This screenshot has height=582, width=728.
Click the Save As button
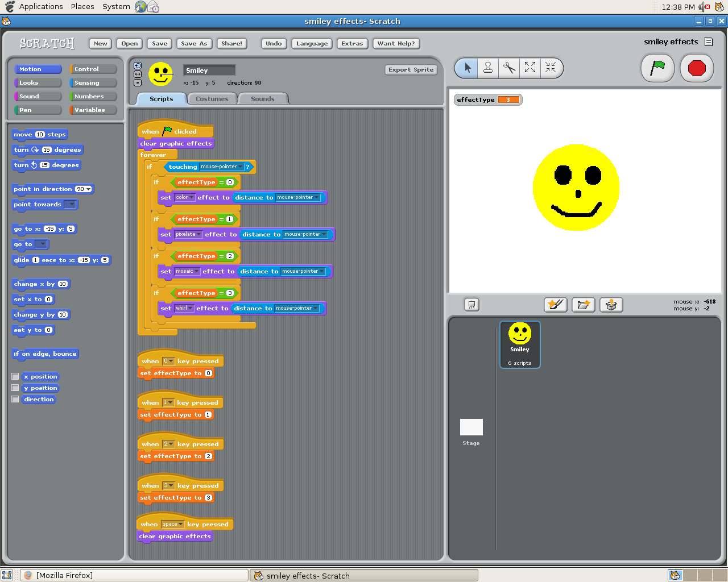pos(194,43)
